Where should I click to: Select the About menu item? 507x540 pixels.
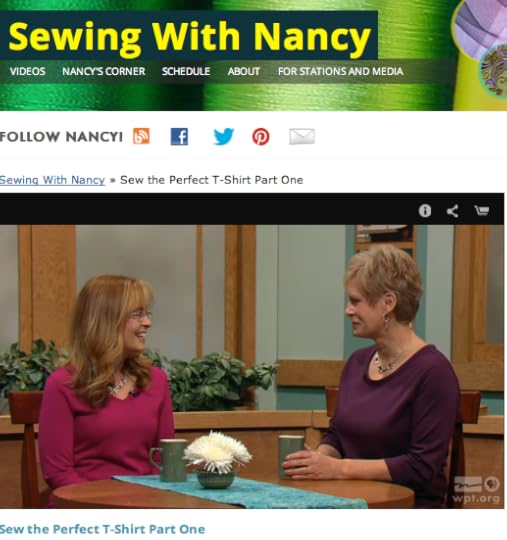click(x=244, y=71)
